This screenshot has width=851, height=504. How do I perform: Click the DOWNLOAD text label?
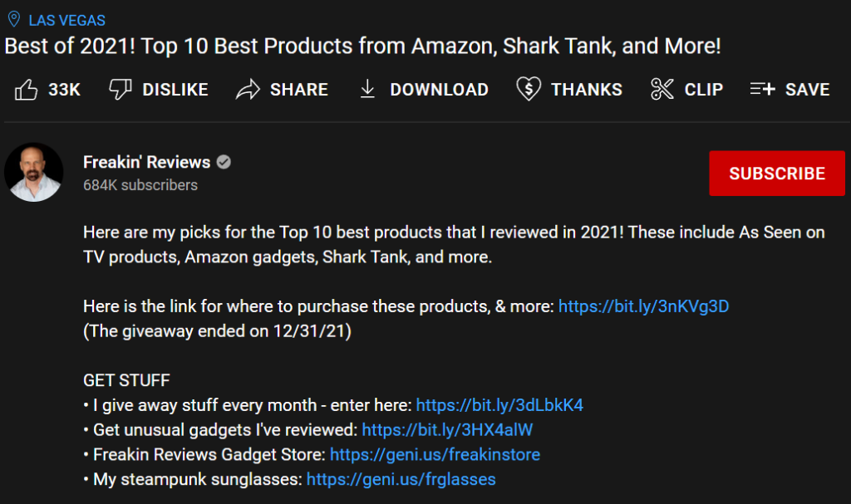coord(439,90)
